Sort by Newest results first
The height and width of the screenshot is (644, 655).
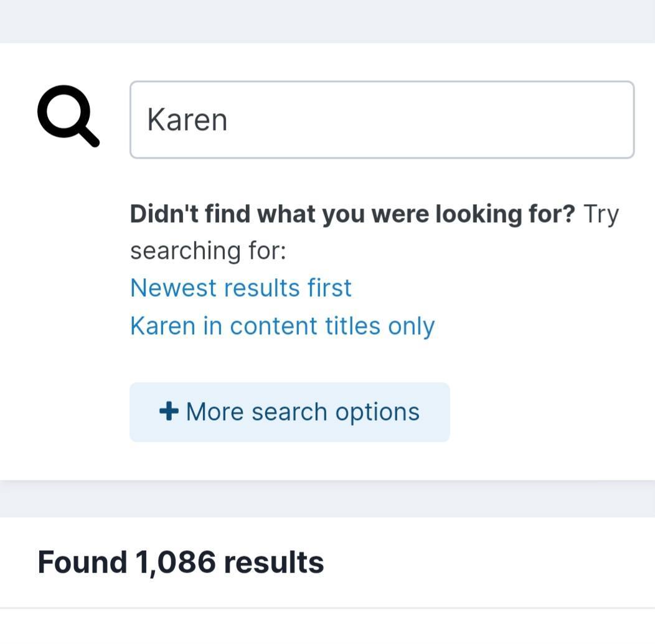click(240, 288)
